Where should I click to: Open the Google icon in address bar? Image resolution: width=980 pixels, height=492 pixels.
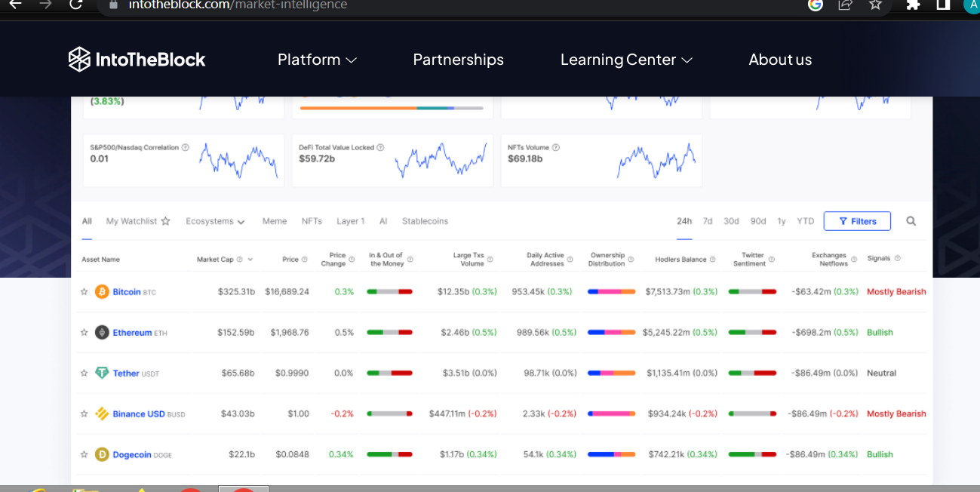coord(815,5)
